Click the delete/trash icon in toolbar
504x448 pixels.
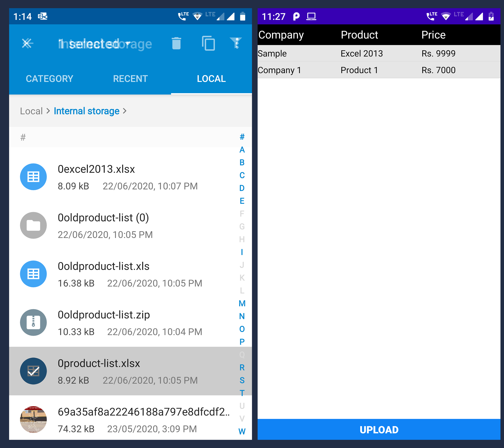tap(177, 42)
